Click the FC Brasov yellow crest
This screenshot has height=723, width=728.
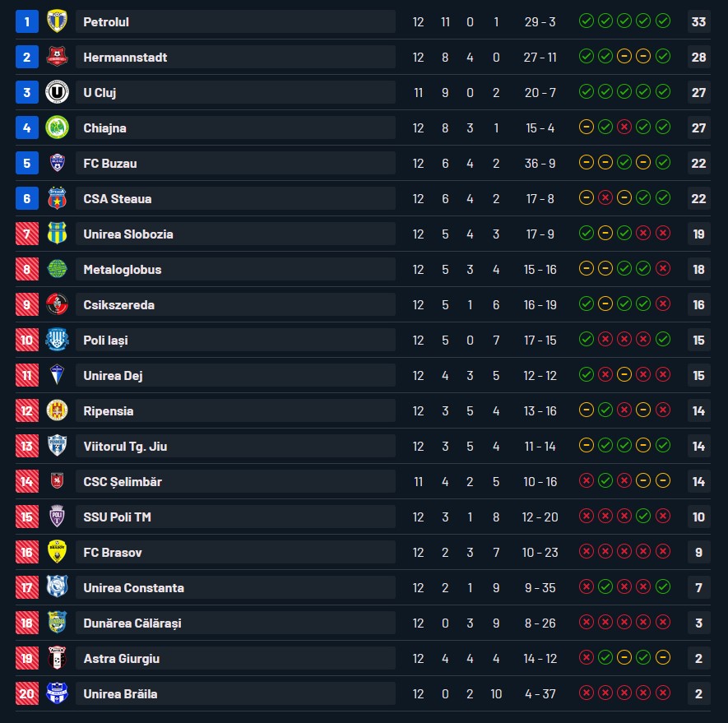tap(57, 552)
